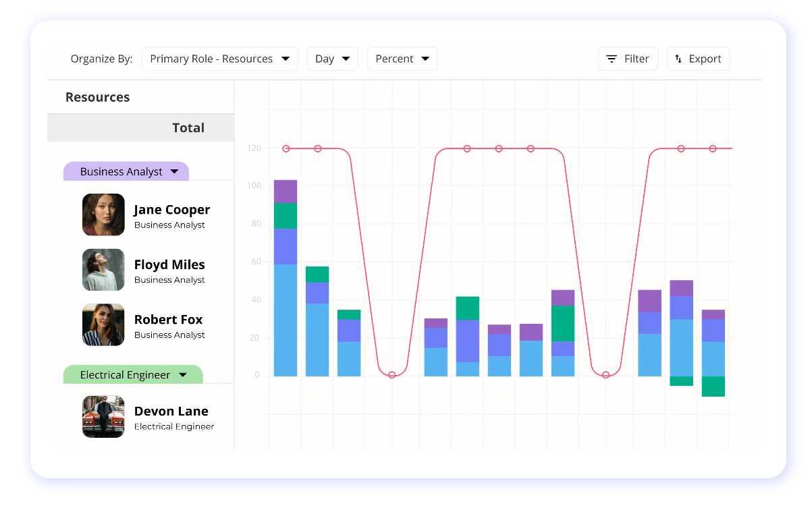Click the Business Analyst role under Jane Cooper
This screenshot has height=510, width=812.
coord(169,225)
